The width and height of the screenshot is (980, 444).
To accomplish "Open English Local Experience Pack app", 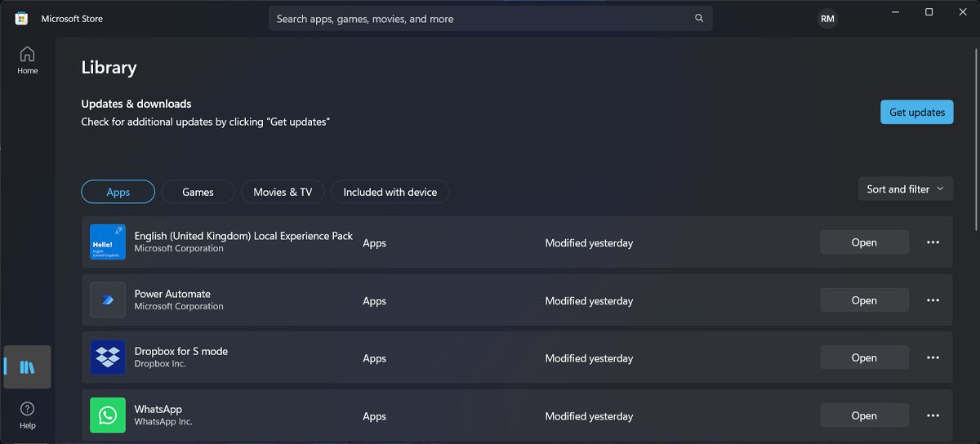I will pyautogui.click(x=864, y=242).
